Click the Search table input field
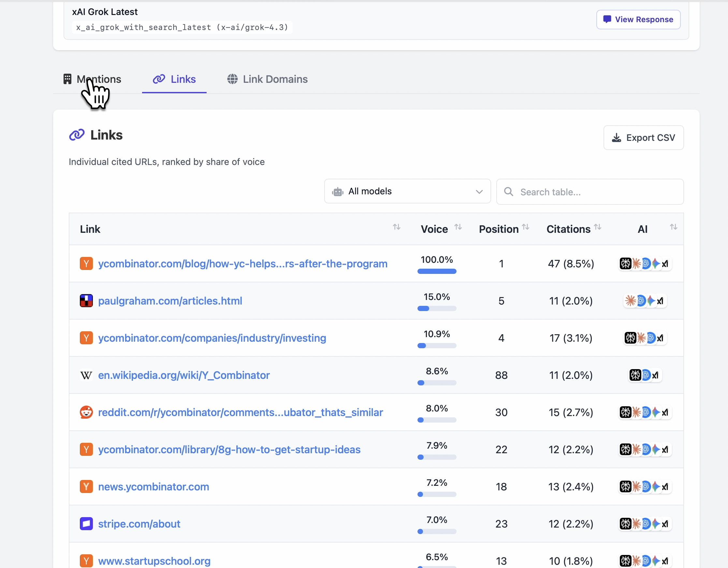This screenshot has width=728, height=568. (590, 192)
